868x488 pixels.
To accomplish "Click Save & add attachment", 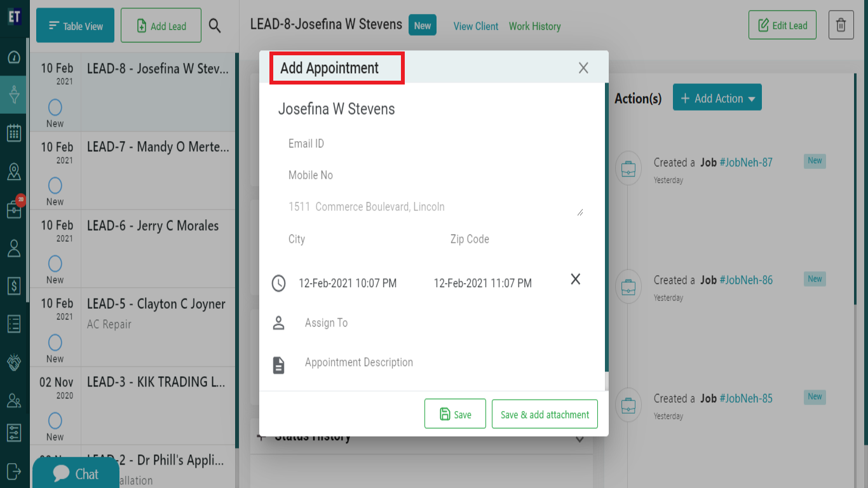I will pos(545,414).
